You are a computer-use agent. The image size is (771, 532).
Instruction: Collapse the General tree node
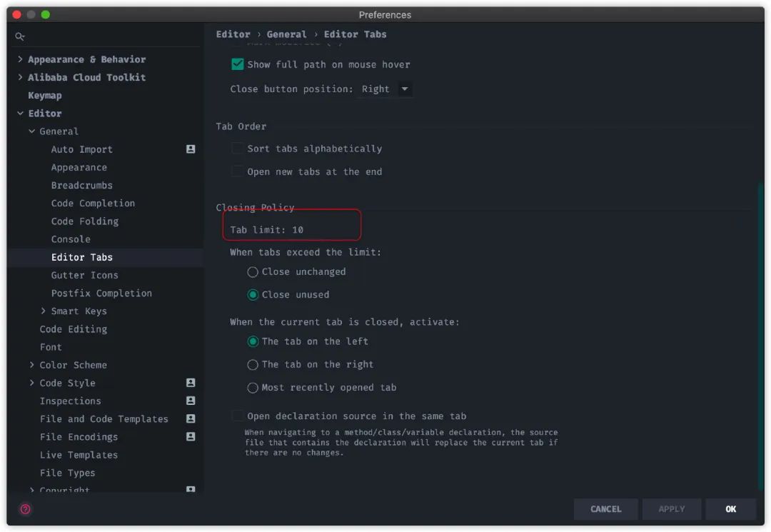(32, 131)
